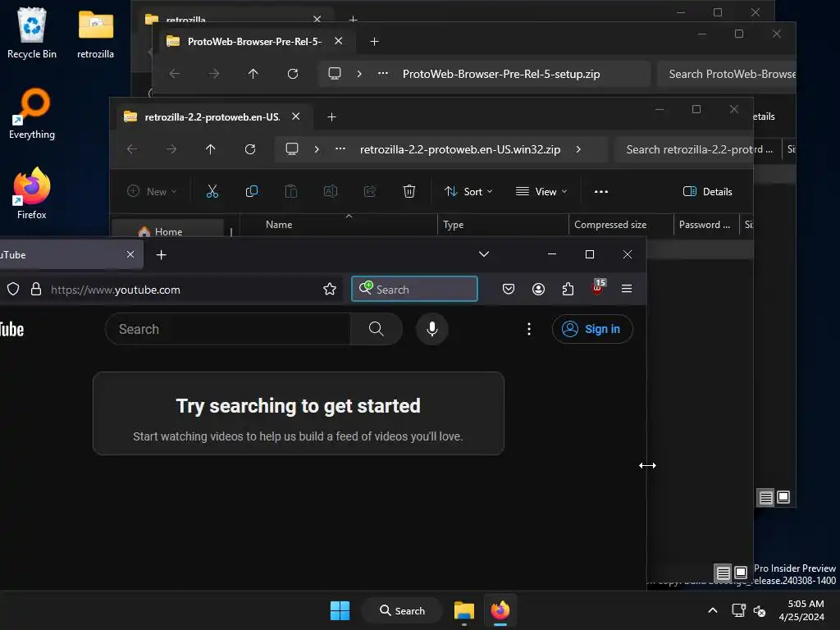The width and height of the screenshot is (840, 630).
Task: Go forward in retrozilla-2.2 Explorer window
Action: tap(171, 149)
